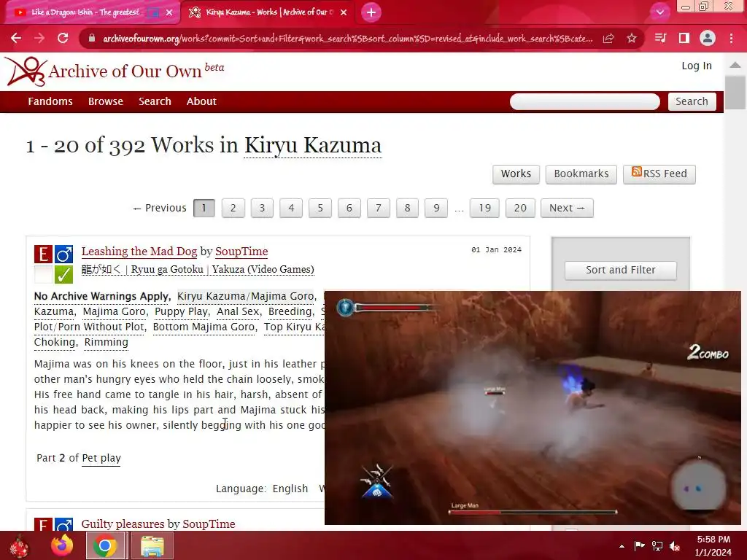Open the media control icon in toolbar
The image size is (747, 560).
coord(660,38)
